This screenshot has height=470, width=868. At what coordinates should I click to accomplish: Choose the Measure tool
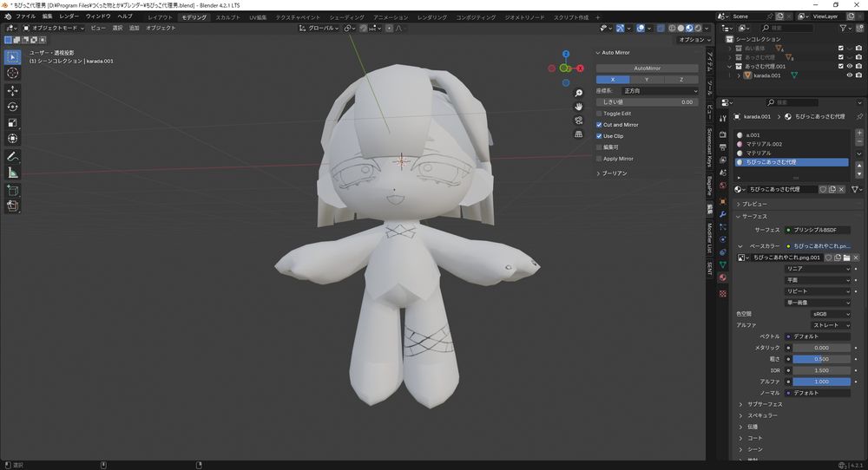click(13, 173)
